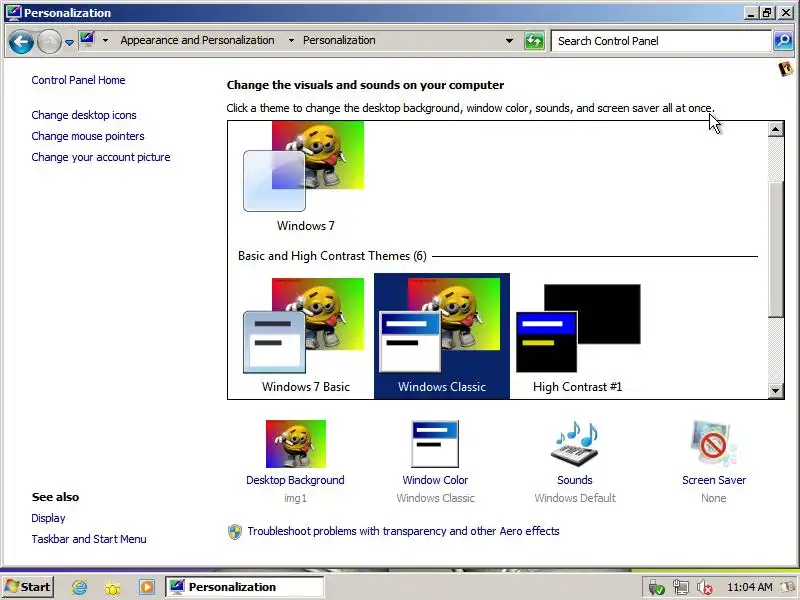Screen dimensions: 800x600
Task: Open Taskbar and Start Menu link
Action: (89, 539)
